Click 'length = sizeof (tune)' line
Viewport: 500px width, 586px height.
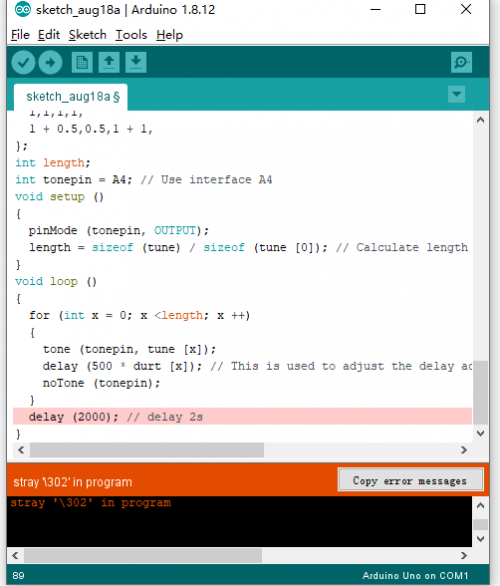tap(249, 247)
